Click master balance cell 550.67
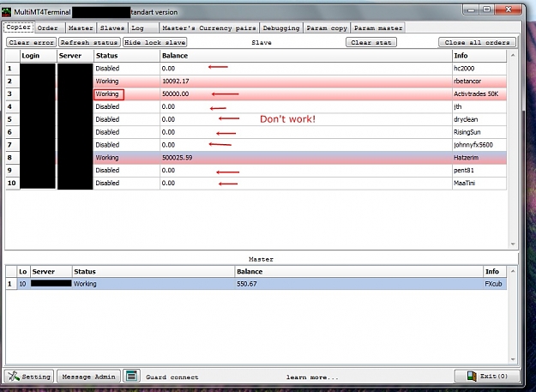The height and width of the screenshot is (392, 536). tap(359, 284)
